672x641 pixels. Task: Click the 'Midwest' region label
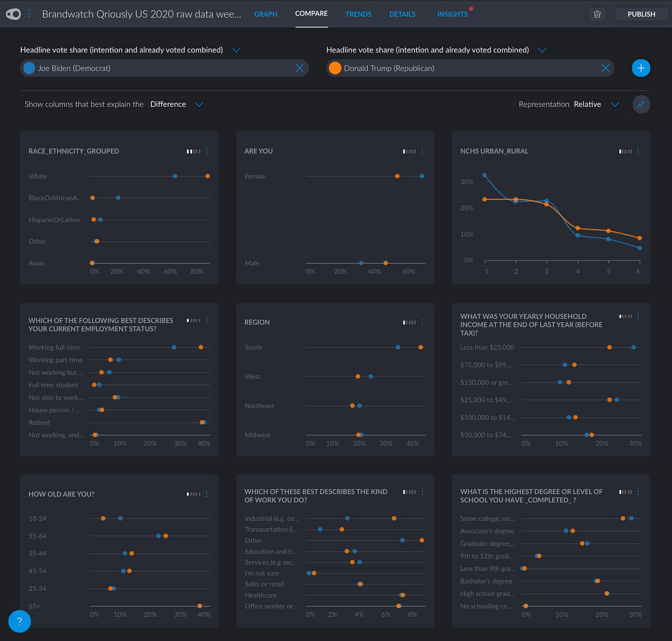pyautogui.click(x=258, y=435)
